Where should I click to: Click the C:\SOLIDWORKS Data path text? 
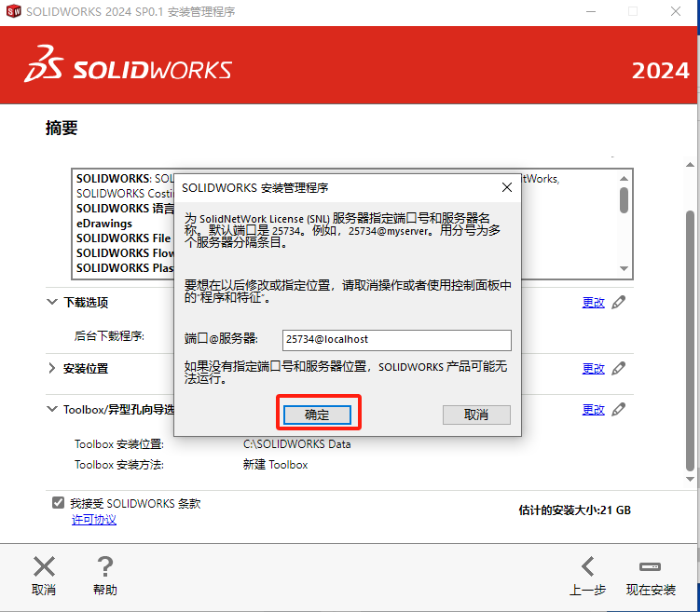[x=297, y=444]
